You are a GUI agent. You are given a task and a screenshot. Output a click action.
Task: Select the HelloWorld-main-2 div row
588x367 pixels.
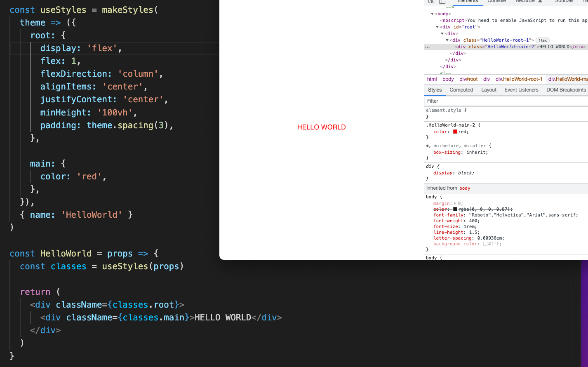point(506,47)
